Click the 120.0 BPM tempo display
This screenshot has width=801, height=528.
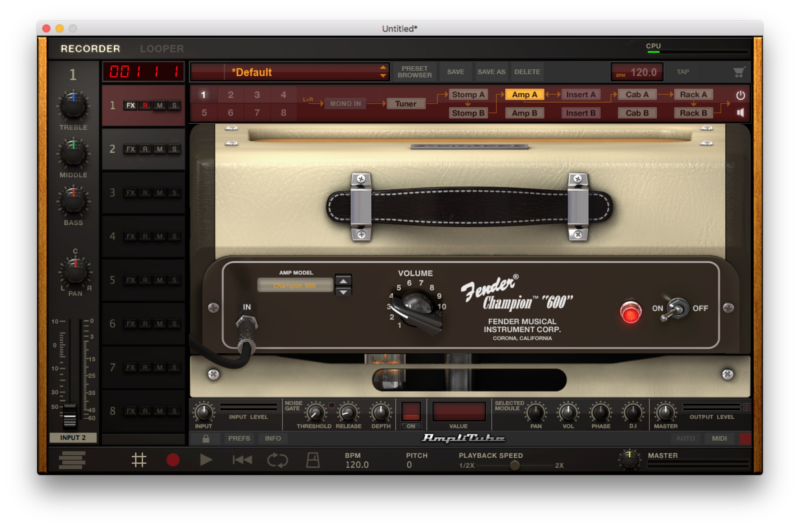(x=637, y=72)
